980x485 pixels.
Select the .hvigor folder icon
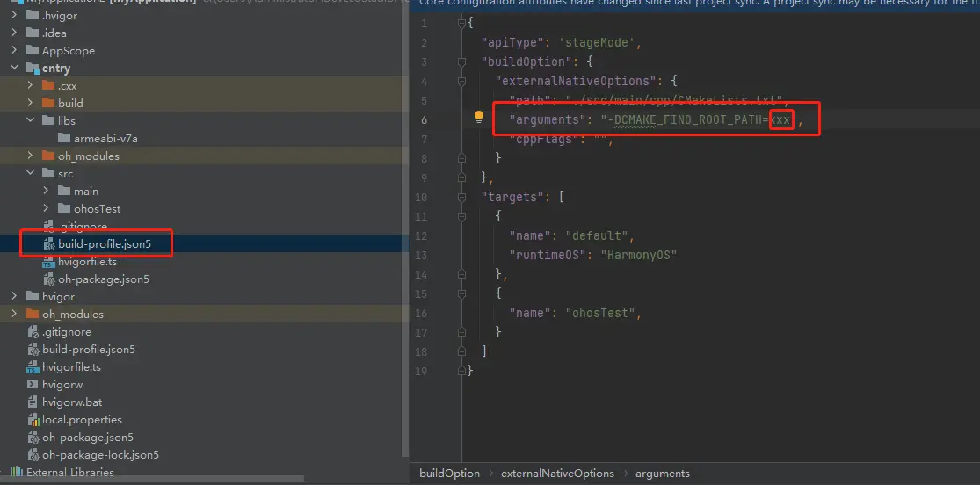33,15
